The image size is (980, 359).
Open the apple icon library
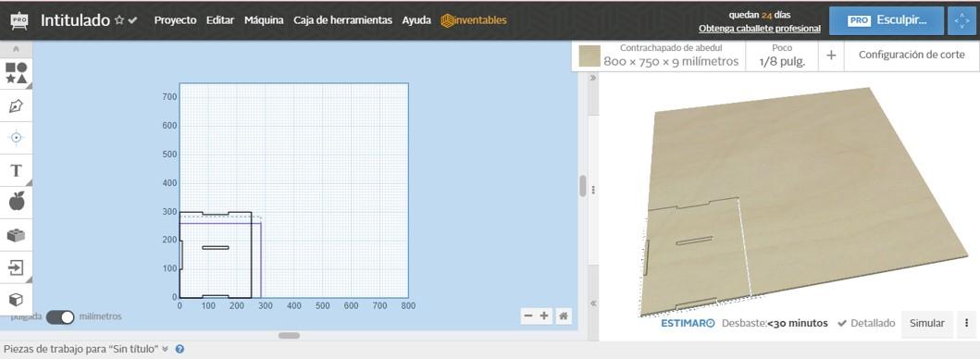coord(17,202)
